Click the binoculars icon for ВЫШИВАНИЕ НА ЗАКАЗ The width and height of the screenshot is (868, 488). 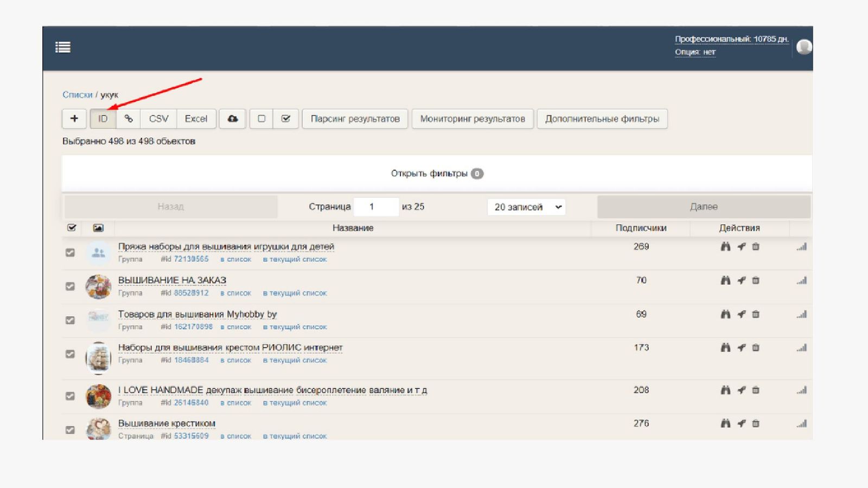pos(725,280)
